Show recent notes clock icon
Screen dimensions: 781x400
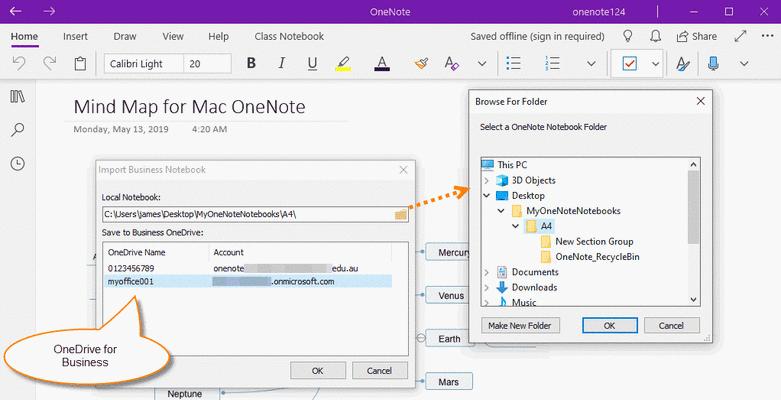(x=17, y=163)
